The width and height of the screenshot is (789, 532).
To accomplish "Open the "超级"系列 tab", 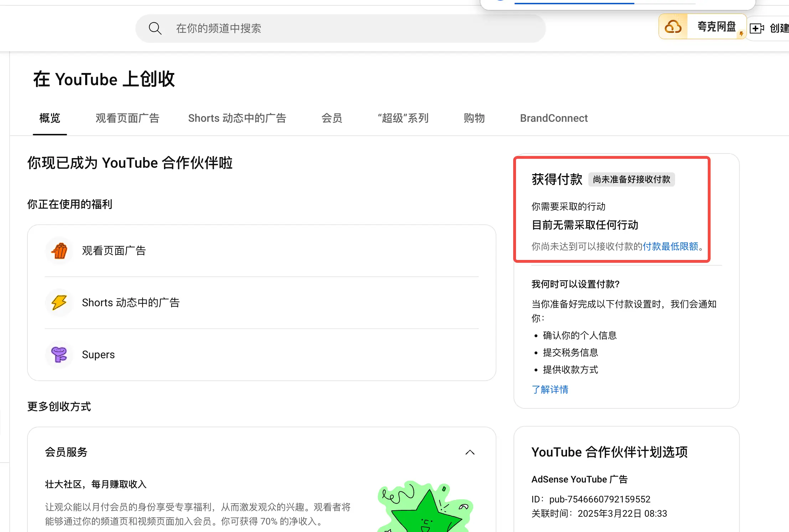I will (x=403, y=118).
